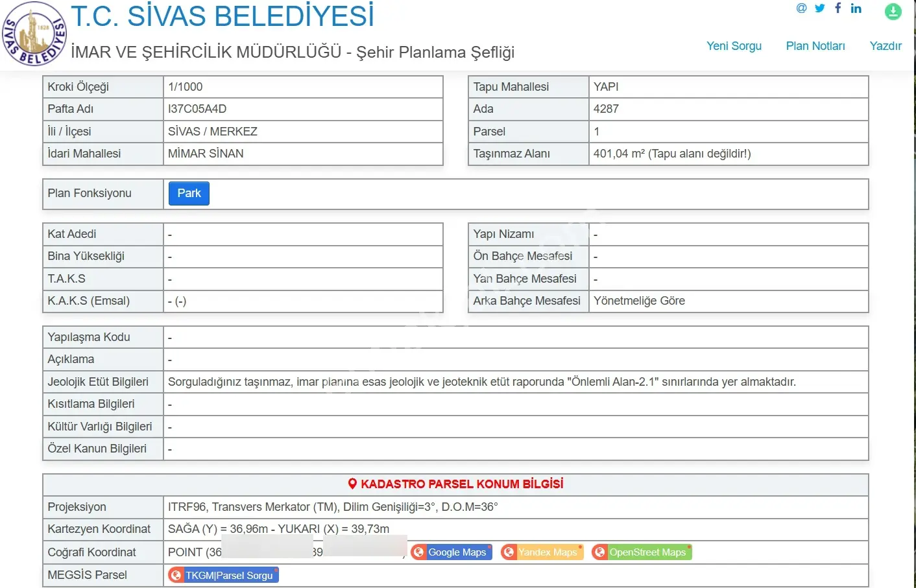Click MİMAR SİNAN mahalle value
Image resolution: width=916 pixels, height=588 pixels.
point(206,154)
